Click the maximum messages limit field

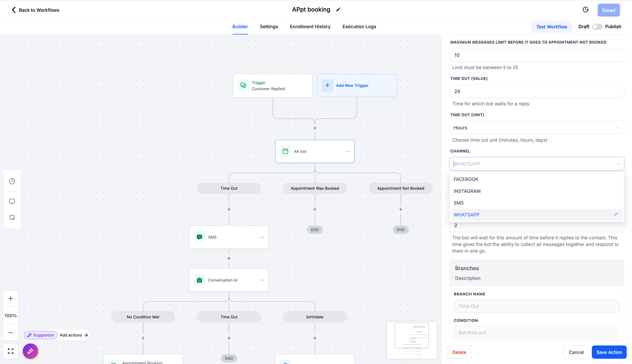(x=536, y=55)
